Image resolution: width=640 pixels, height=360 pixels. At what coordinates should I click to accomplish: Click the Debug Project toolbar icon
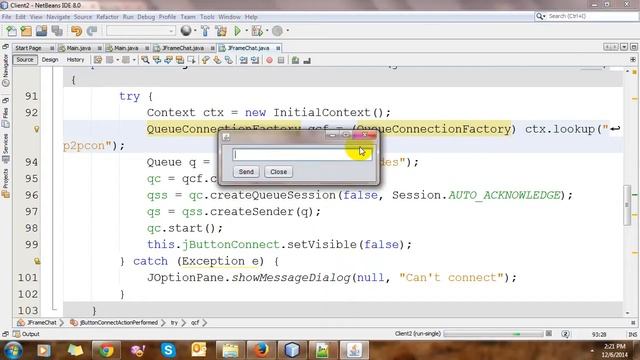point(257,31)
